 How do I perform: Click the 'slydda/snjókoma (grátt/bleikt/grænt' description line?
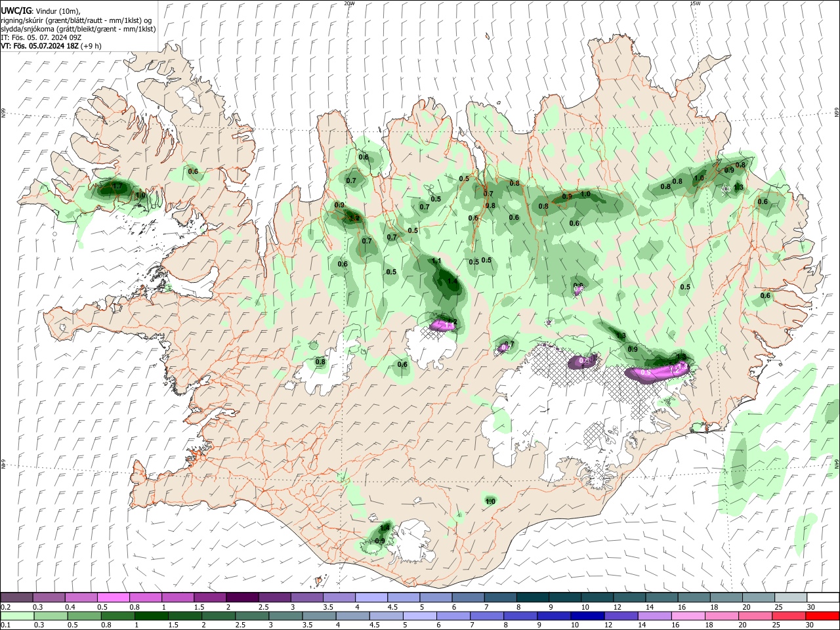pyautogui.click(x=78, y=29)
